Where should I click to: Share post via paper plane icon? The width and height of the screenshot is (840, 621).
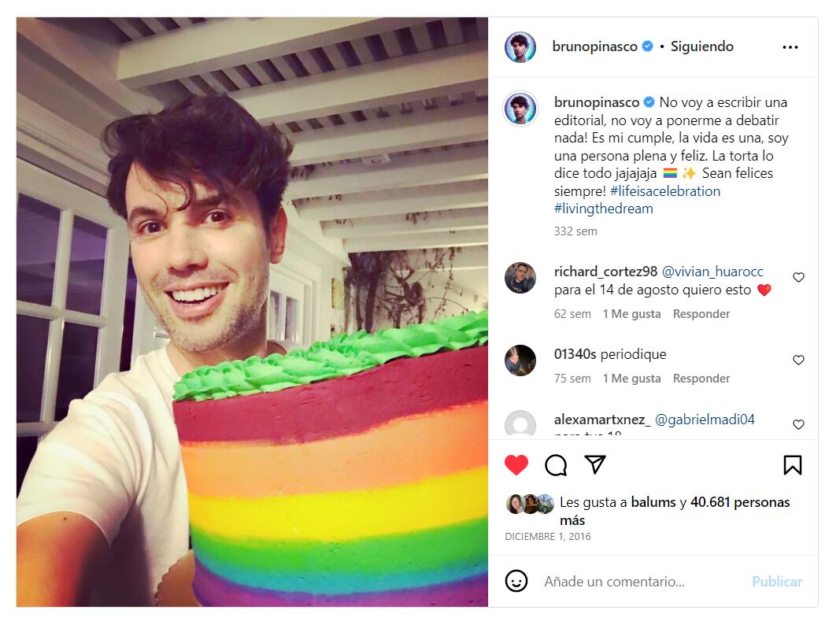pos(595,464)
